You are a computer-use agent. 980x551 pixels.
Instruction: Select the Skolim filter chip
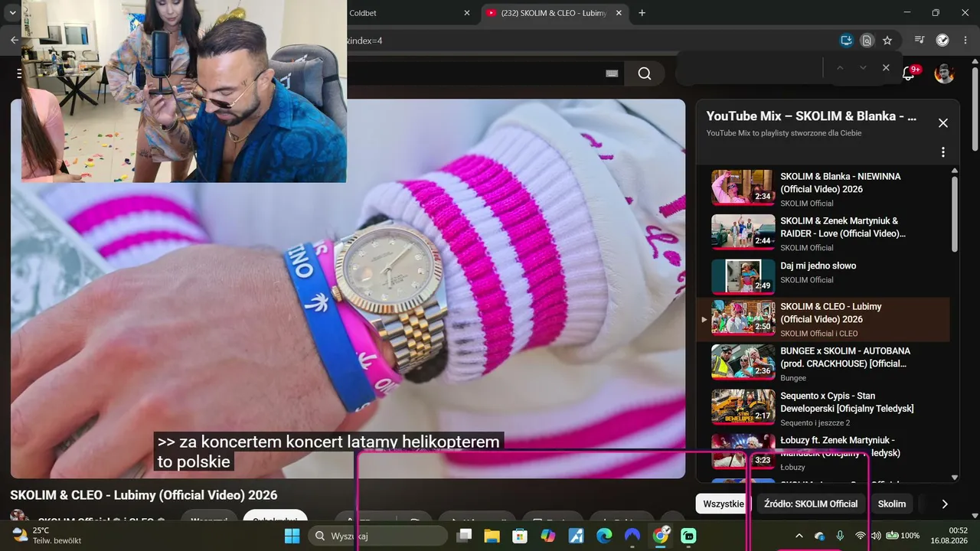click(x=892, y=504)
